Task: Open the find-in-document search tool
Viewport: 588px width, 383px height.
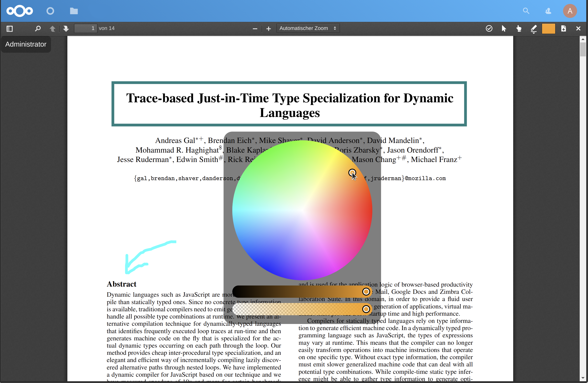Action: (38, 29)
